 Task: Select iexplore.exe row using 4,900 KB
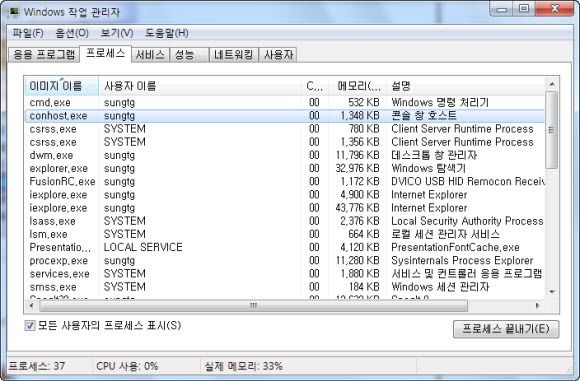[x=284, y=195]
